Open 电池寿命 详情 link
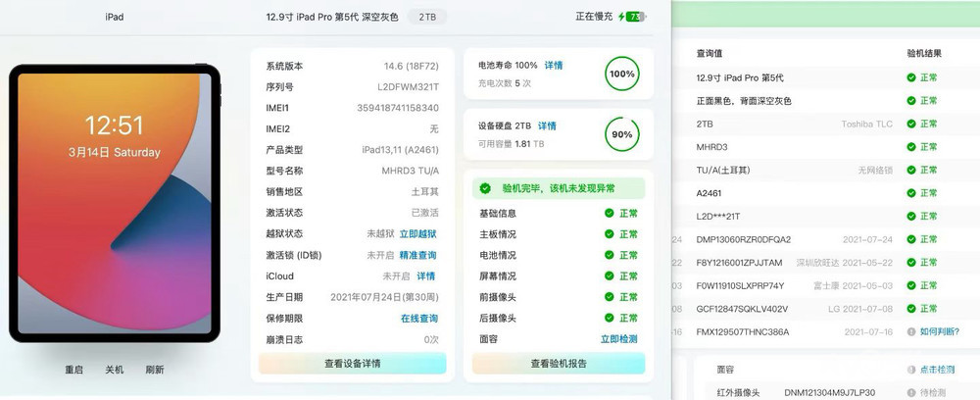Screen dimensions: 980x400 [554, 66]
